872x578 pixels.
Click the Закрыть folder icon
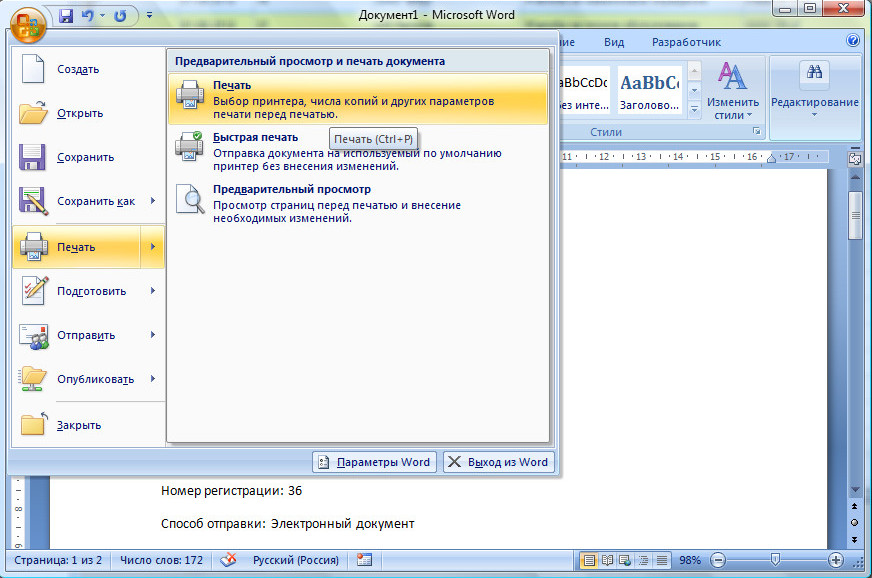coord(34,424)
